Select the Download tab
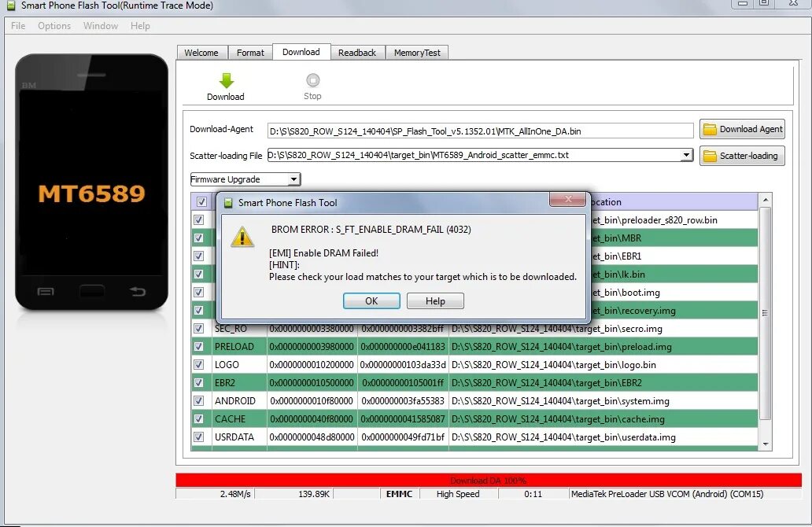 tap(301, 52)
